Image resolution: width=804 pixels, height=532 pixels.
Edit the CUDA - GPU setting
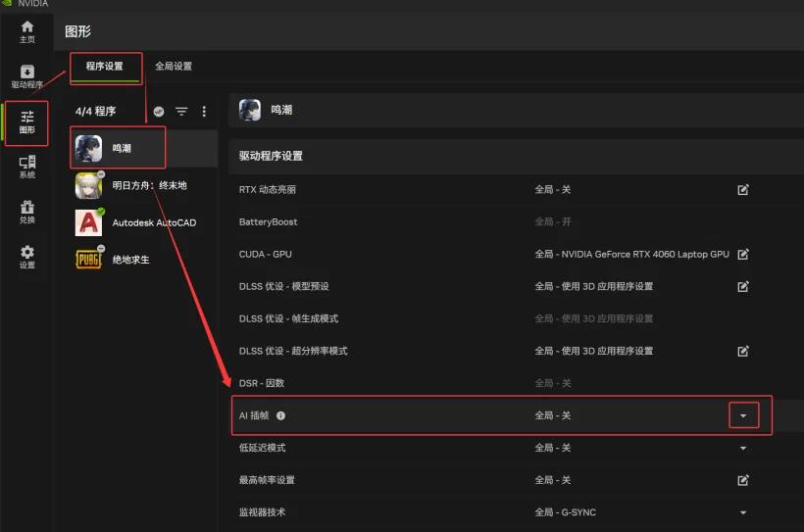[743, 254]
